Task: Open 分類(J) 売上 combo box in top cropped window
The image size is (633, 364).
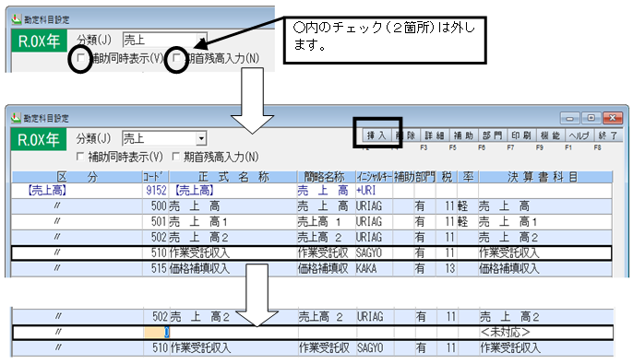Action: (x=164, y=40)
